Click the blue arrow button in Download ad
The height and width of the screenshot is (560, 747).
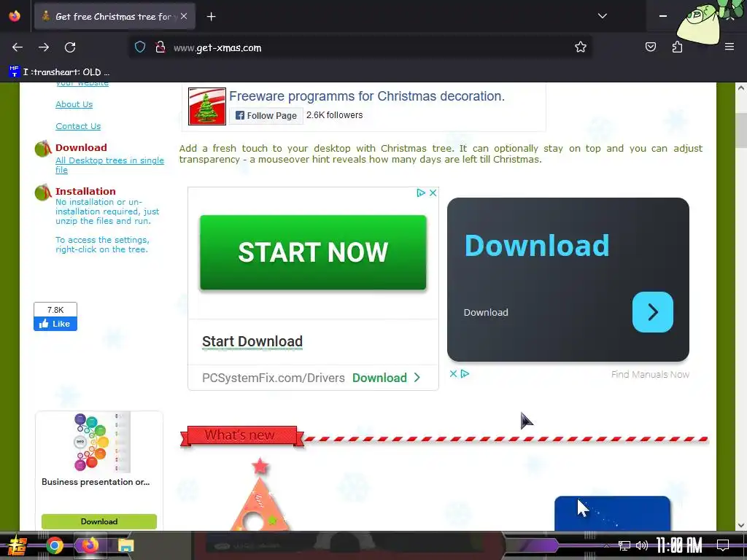coord(652,312)
